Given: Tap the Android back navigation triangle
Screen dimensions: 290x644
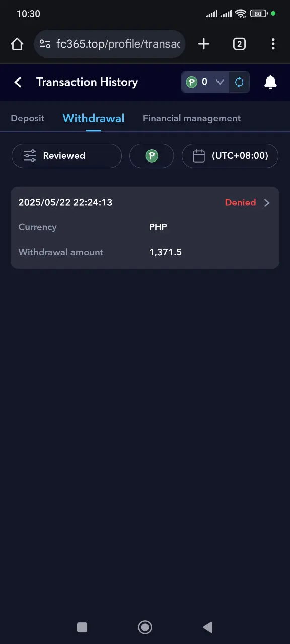Looking at the screenshot, I should pyautogui.click(x=207, y=627).
